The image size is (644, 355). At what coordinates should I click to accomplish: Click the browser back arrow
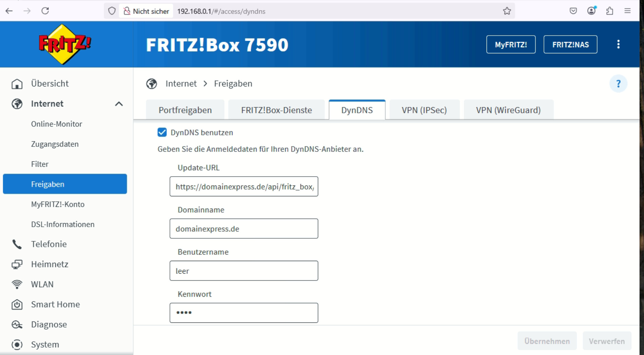point(9,11)
